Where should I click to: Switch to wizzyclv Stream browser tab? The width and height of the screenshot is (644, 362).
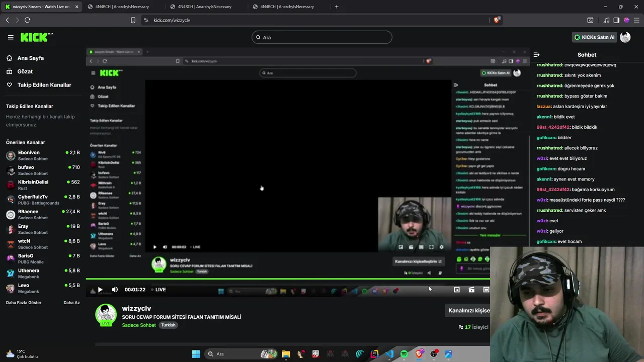coord(42,7)
